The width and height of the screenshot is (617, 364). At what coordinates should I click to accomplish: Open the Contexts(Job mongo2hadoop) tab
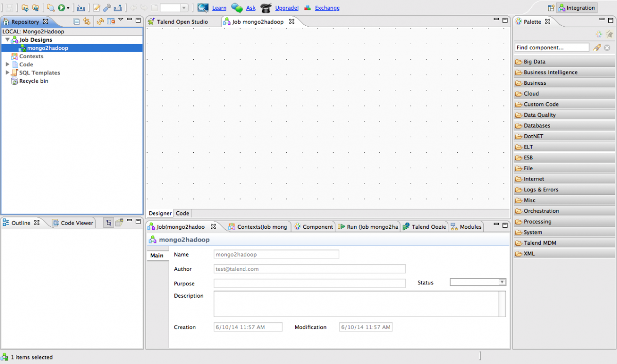point(258,227)
